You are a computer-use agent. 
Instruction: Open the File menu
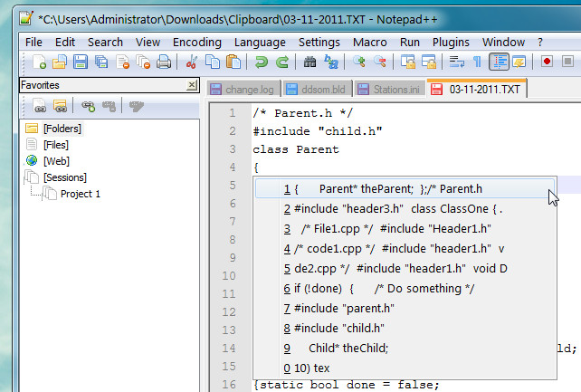(33, 43)
